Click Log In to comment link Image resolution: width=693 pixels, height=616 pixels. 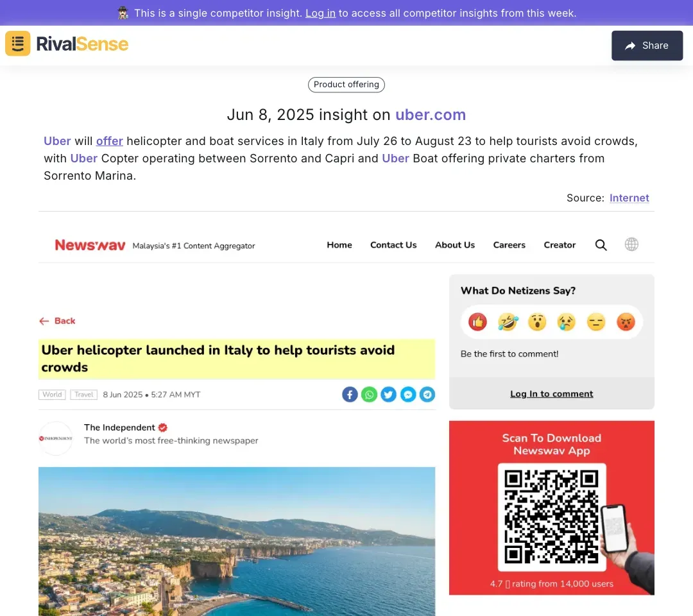[552, 394]
